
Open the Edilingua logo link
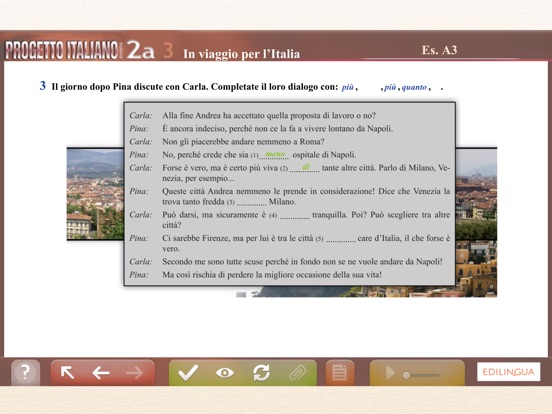click(x=508, y=372)
